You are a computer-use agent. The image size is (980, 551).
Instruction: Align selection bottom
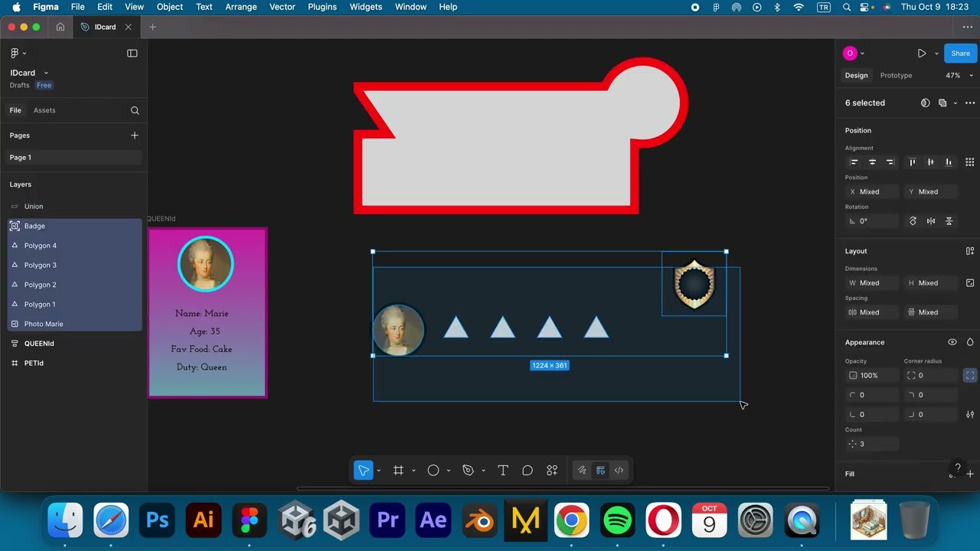(x=949, y=162)
